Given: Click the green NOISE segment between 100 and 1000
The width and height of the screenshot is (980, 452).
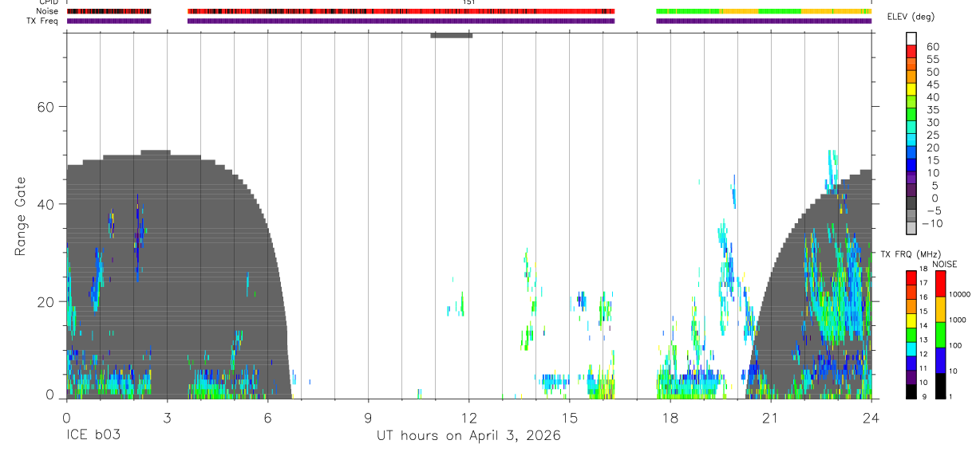Looking at the screenshot, I should click(x=940, y=334).
